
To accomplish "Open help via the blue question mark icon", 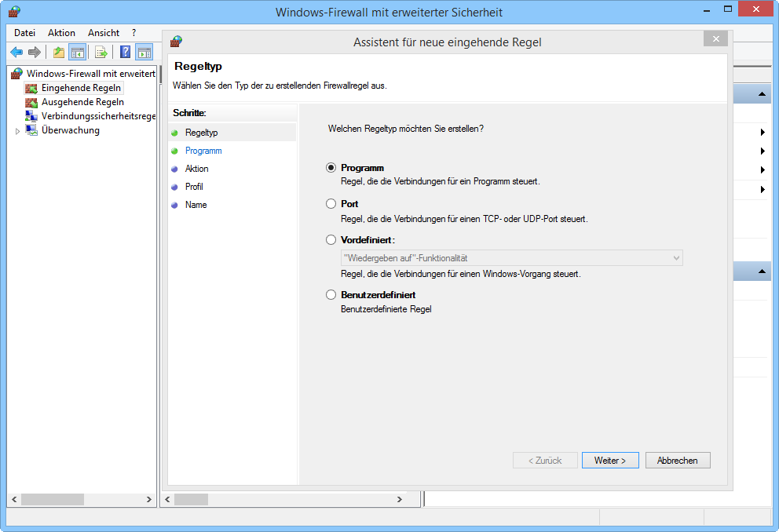I will 126,52.
